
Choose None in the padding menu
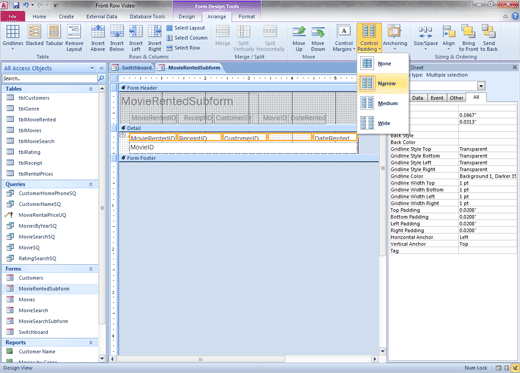tap(383, 63)
